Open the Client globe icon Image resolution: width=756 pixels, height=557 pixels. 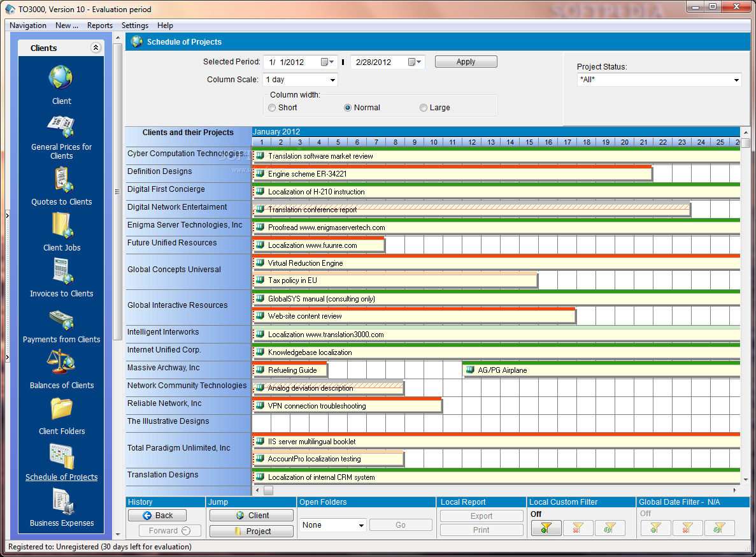tap(61, 77)
